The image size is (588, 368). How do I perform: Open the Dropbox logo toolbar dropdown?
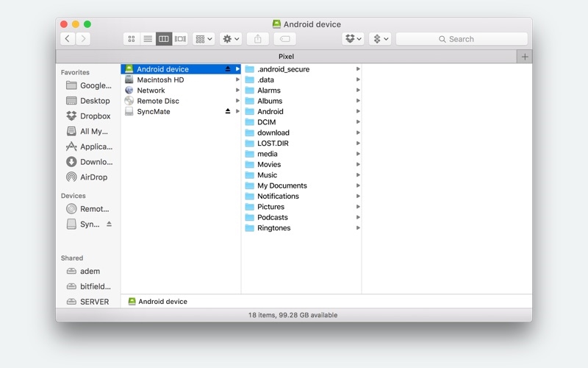380,39
